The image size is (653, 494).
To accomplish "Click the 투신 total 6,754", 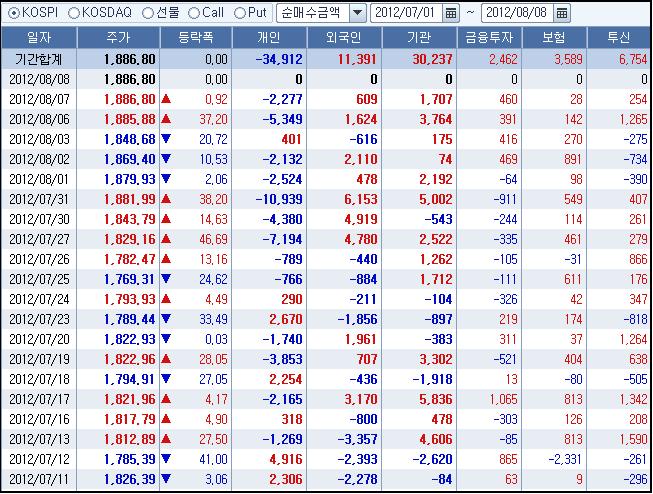I will click(633, 60).
